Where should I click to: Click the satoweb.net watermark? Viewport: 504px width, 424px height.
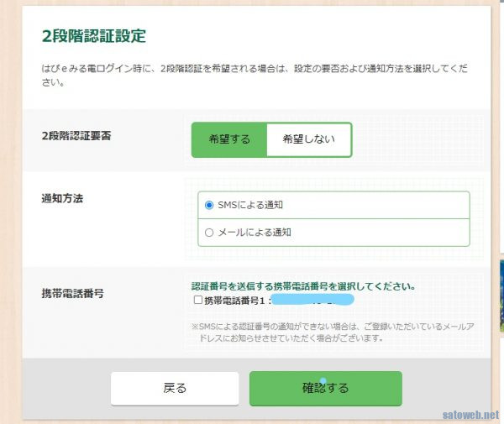coord(470,415)
